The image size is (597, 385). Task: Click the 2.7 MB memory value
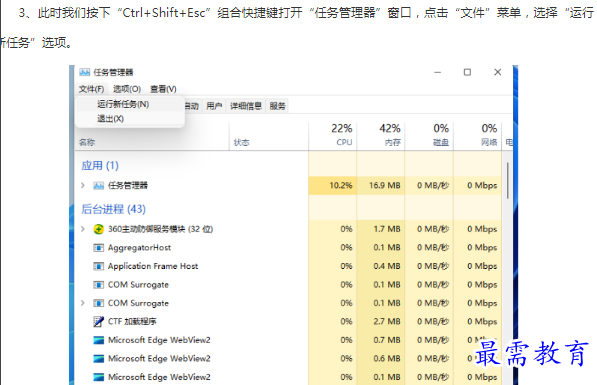tap(387, 321)
